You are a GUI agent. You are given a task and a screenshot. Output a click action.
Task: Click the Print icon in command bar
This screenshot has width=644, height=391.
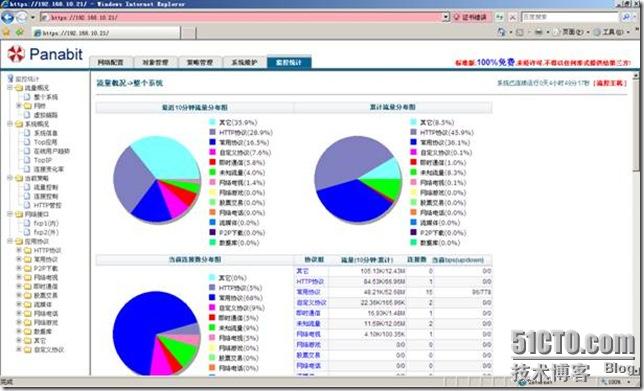pos(538,32)
